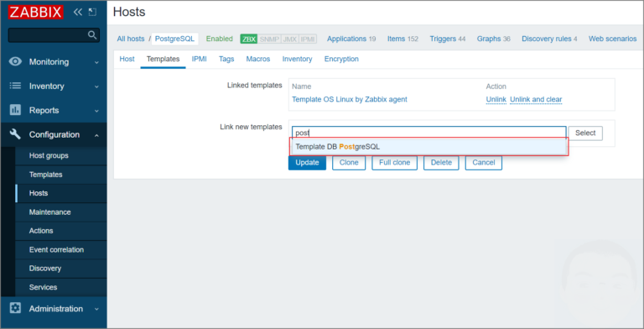Click the JMX availability badge
This screenshot has width=644, height=329.
289,39
